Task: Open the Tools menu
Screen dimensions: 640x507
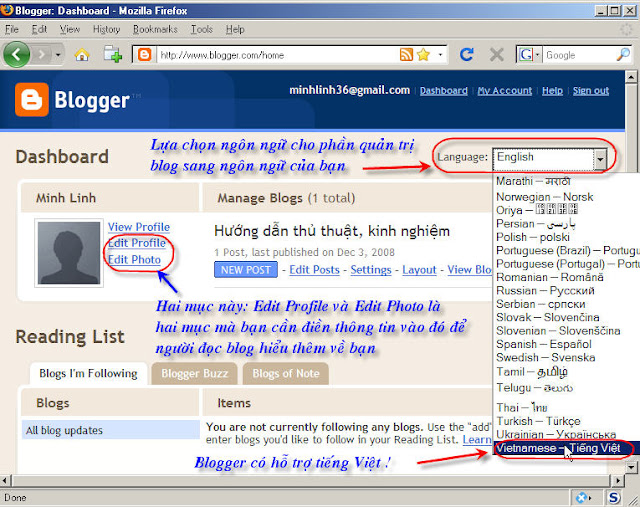Action: [202, 29]
